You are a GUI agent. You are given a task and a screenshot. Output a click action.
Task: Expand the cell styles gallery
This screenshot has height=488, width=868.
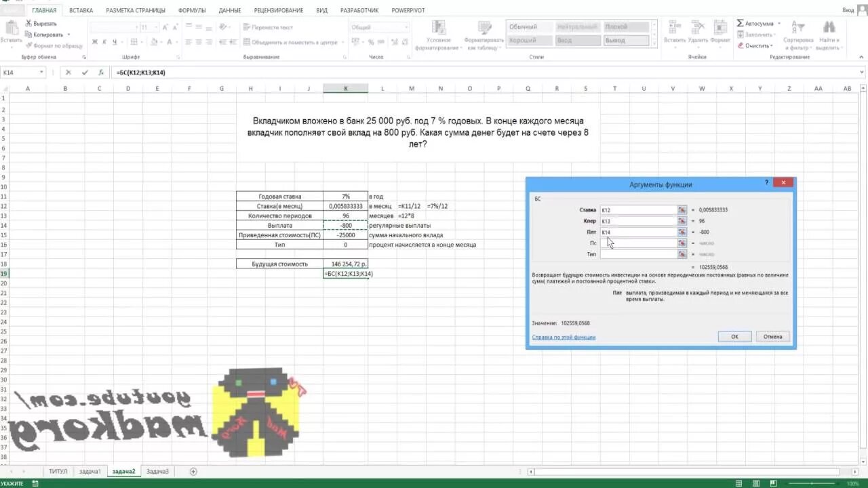tap(654, 43)
